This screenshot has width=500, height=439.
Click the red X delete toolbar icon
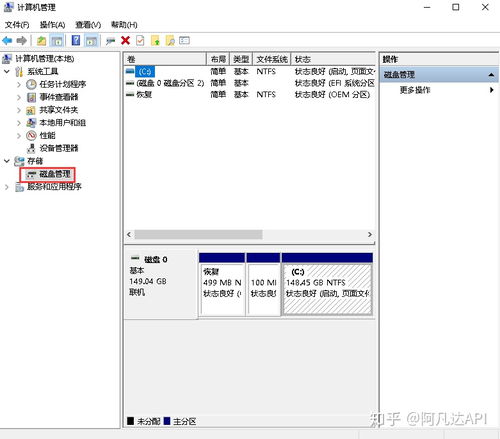coord(125,41)
